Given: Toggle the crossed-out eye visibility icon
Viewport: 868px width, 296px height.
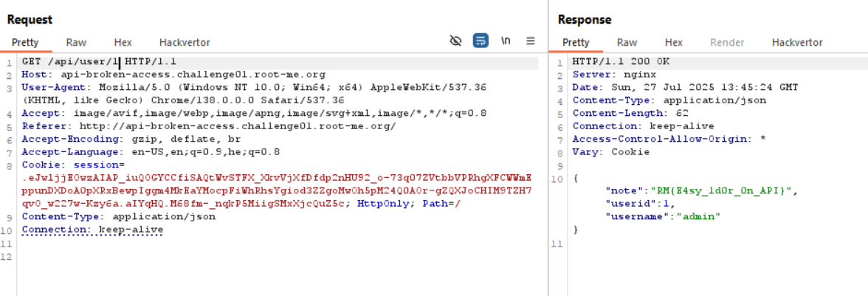Looking at the screenshot, I should click(x=455, y=41).
